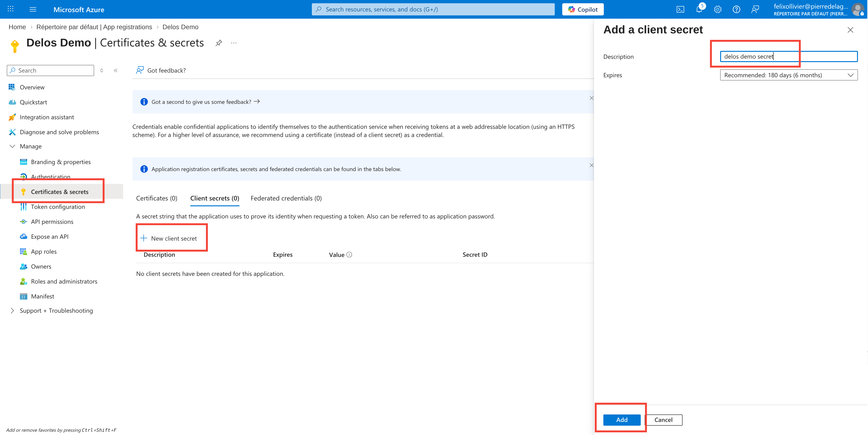Open the Federated credentials (0) tab
Viewport: 868px width, 435px height.
click(x=286, y=198)
